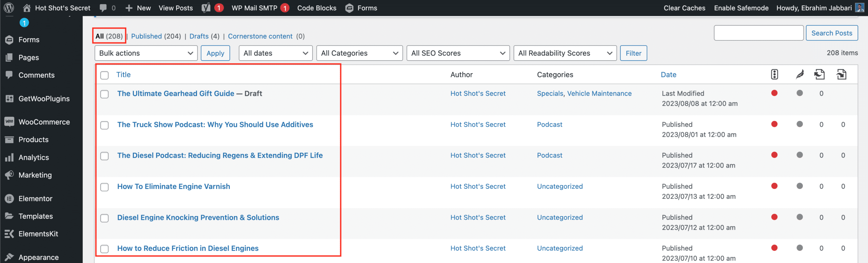Screen dimensions: 868x263
Task: Select the Ultimate Gearhead Gift Guide checkbox
Action: pyautogui.click(x=104, y=94)
